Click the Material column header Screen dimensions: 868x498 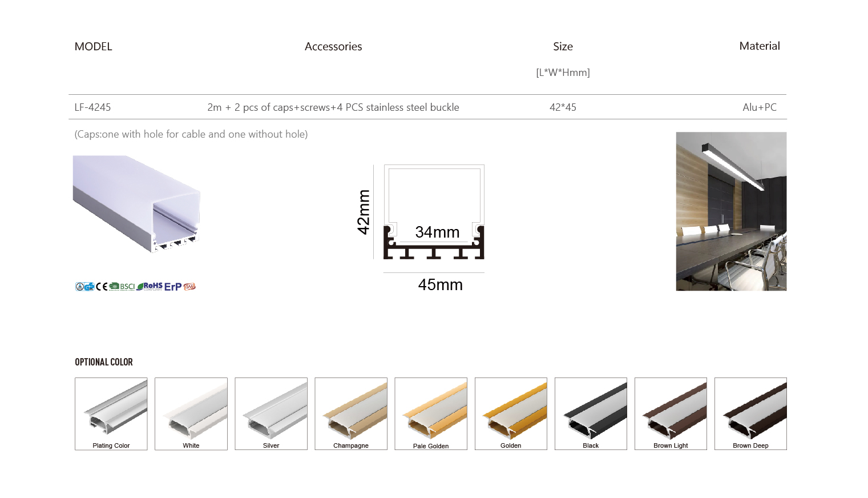[x=760, y=46]
